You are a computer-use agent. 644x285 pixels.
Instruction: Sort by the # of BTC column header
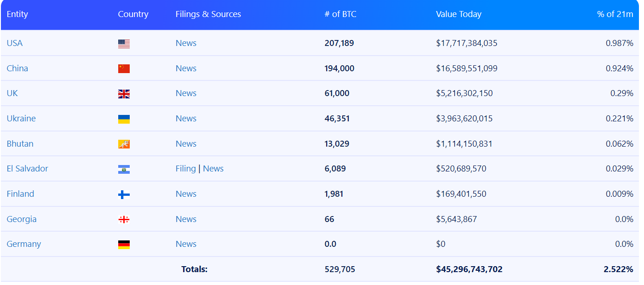[x=340, y=14]
